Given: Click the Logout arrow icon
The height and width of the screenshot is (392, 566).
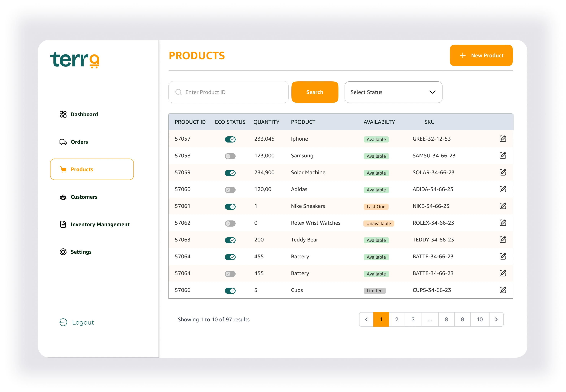Looking at the screenshot, I should (x=63, y=322).
